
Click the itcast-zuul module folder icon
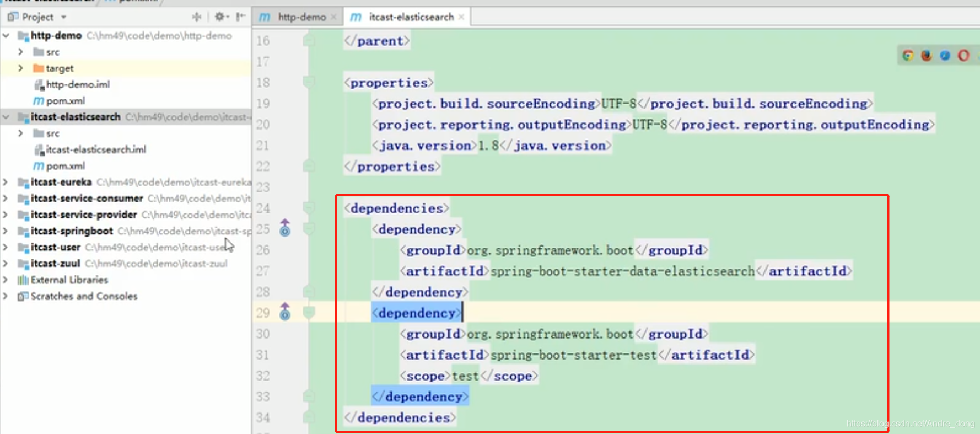(23, 264)
